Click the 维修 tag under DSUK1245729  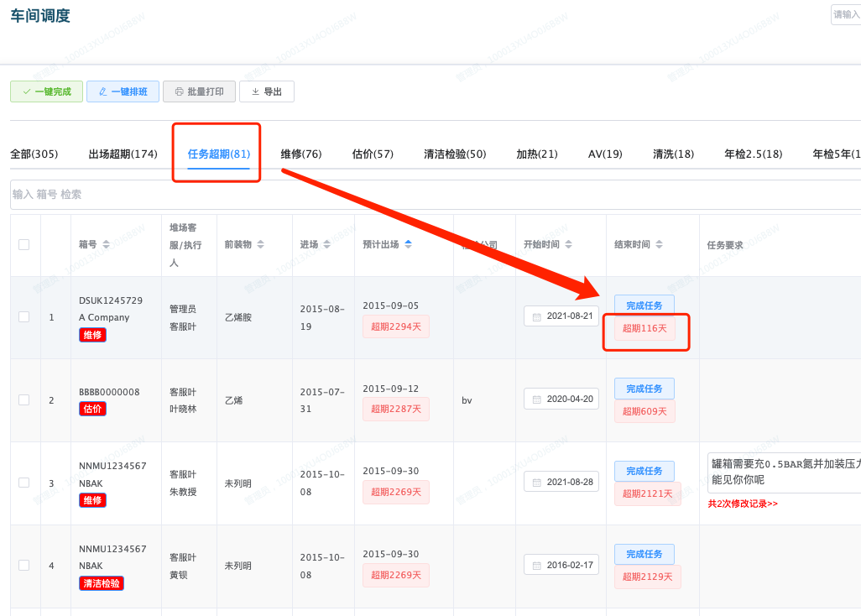[92, 335]
